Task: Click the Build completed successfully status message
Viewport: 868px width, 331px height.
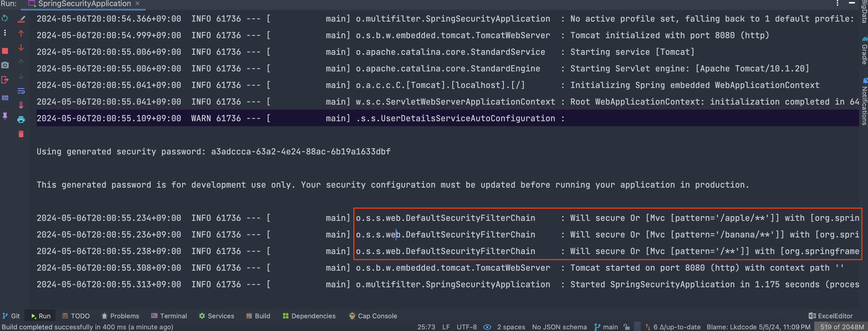Action: coord(87,327)
